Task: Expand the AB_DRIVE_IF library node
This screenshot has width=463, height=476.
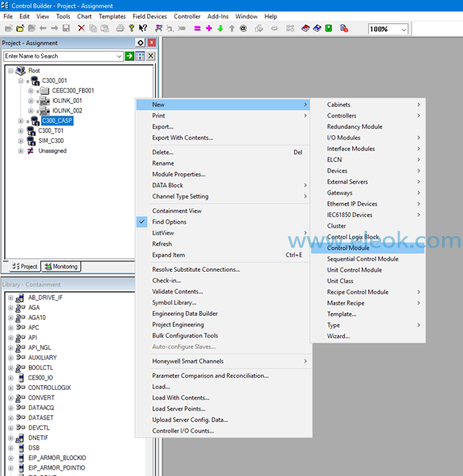Action: pyautogui.click(x=10, y=297)
